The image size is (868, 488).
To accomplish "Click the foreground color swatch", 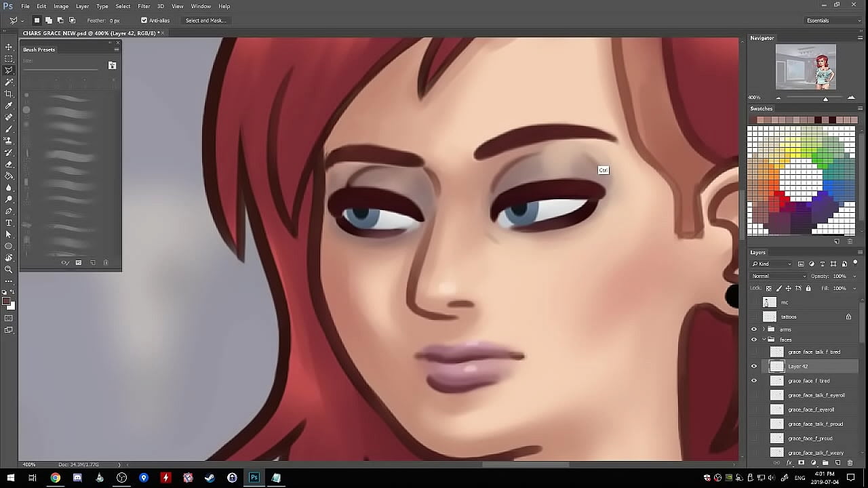I will coord(6,301).
